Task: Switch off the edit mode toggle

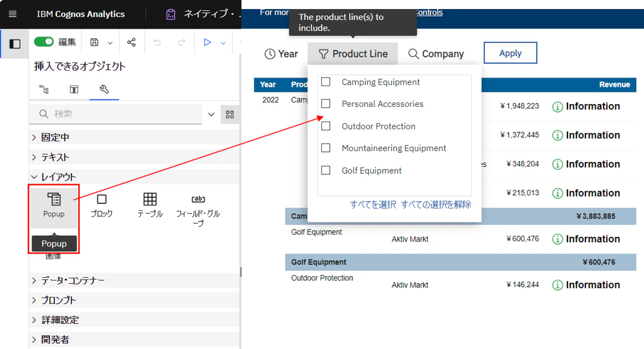Action: click(x=44, y=42)
